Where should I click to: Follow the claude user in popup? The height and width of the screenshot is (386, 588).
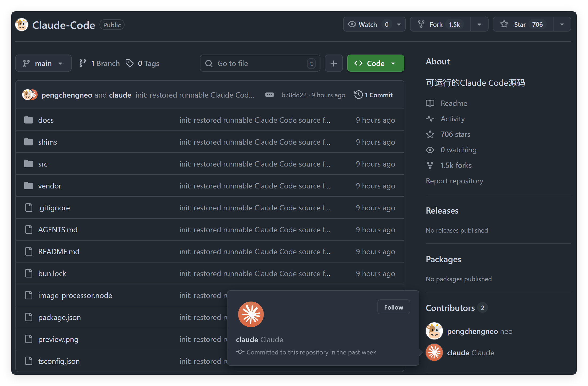pos(393,307)
